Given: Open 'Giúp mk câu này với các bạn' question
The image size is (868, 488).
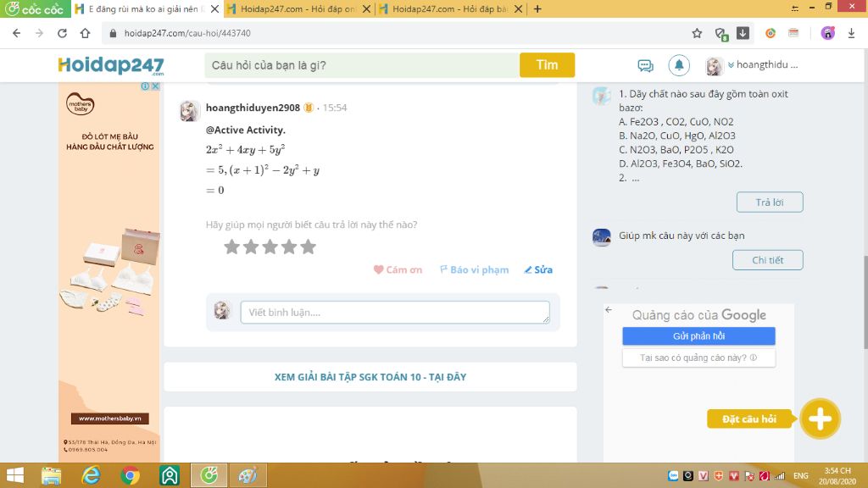Looking at the screenshot, I should pos(682,236).
